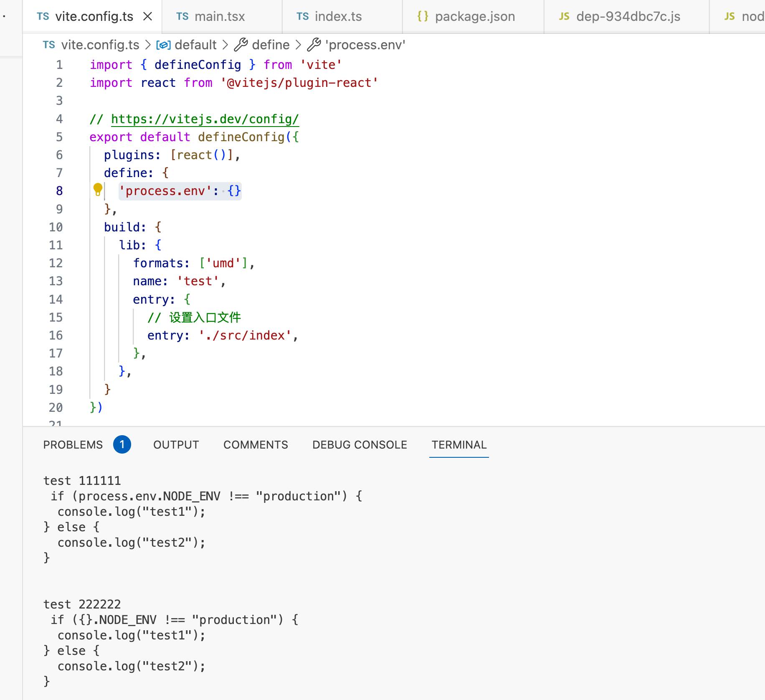765x700 pixels.
Task: Switch to the DEBUG CONSOLE panel
Action: click(360, 445)
